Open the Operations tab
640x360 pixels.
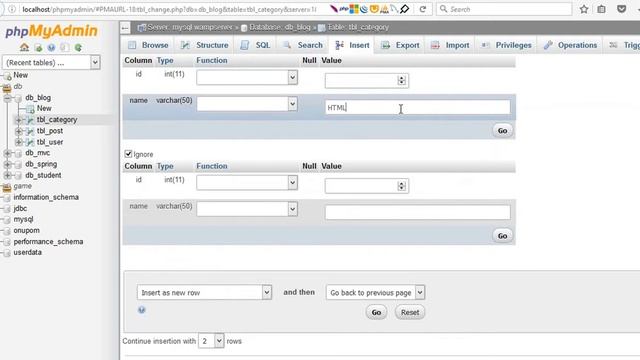click(x=571, y=45)
